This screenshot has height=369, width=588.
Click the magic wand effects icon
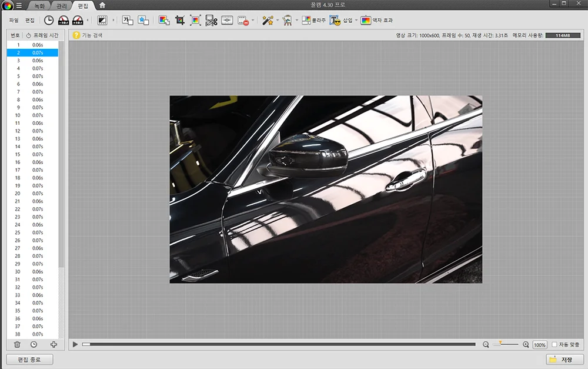tap(268, 21)
